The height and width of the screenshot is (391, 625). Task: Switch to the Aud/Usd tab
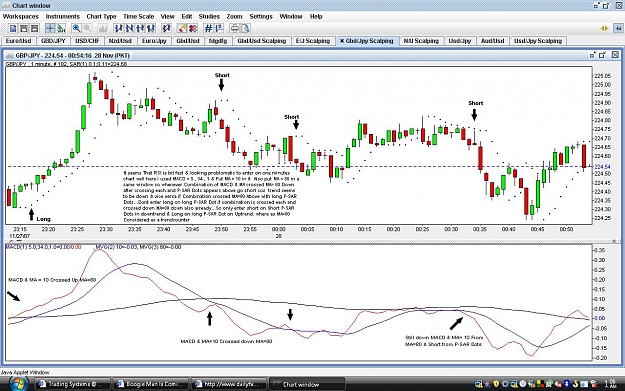pyautogui.click(x=493, y=41)
